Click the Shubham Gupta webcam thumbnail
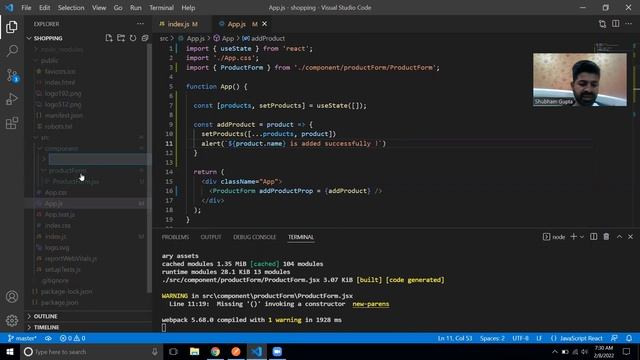The image size is (640, 360). (580, 80)
